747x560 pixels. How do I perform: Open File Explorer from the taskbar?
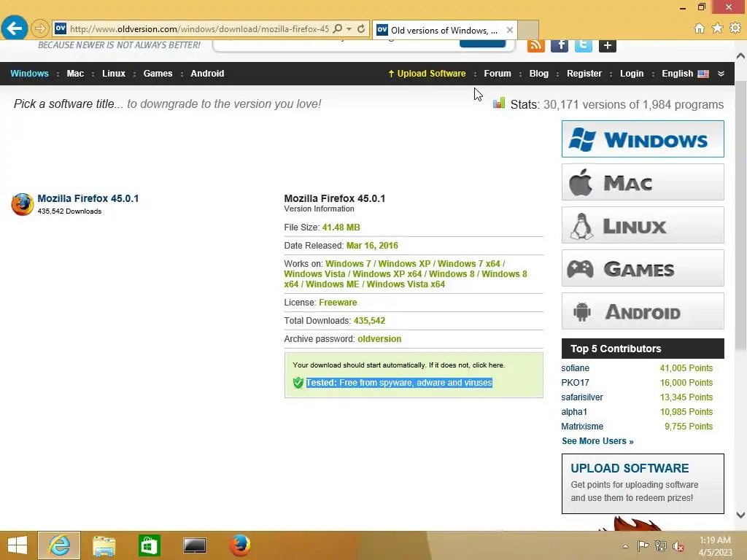(104, 545)
